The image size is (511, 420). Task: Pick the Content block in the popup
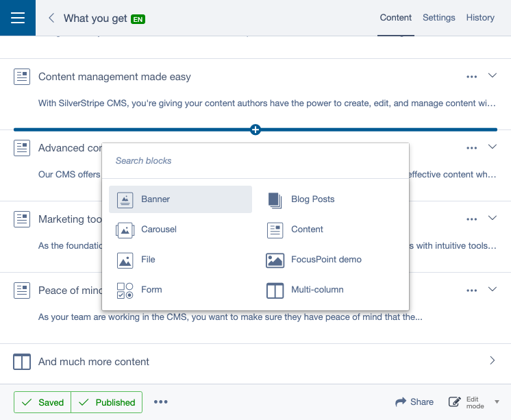click(306, 230)
